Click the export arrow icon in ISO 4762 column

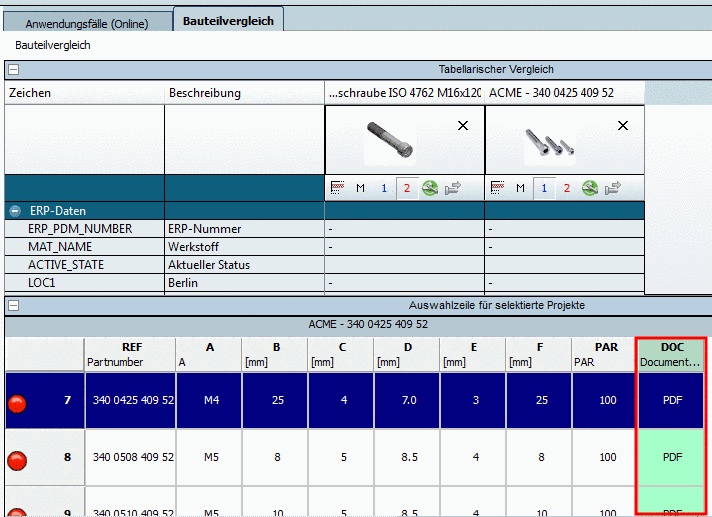tap(453, 188)
